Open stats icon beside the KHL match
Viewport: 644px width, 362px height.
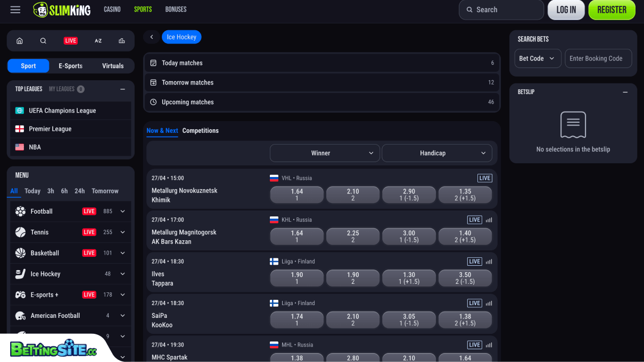tap(489, 220)
